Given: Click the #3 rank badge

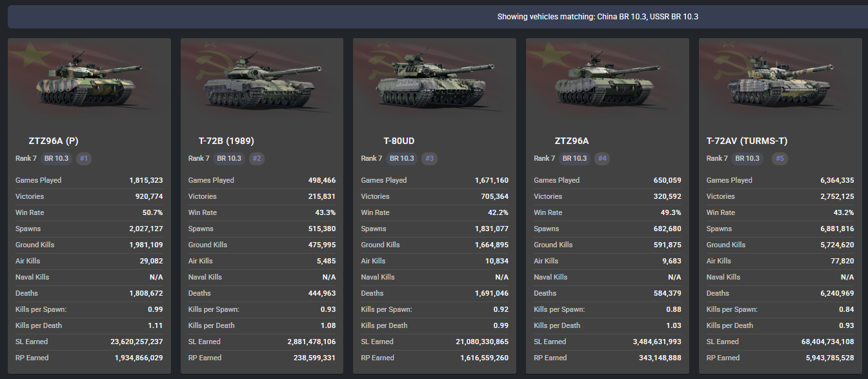Looking at the screenshot, I should pyautogui.click(x=430, y=158).
